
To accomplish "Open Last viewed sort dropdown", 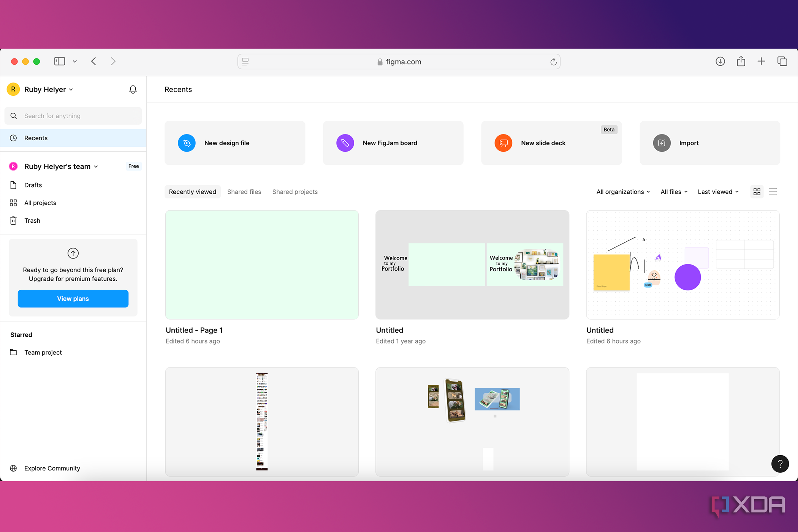I will coord(718,192).
